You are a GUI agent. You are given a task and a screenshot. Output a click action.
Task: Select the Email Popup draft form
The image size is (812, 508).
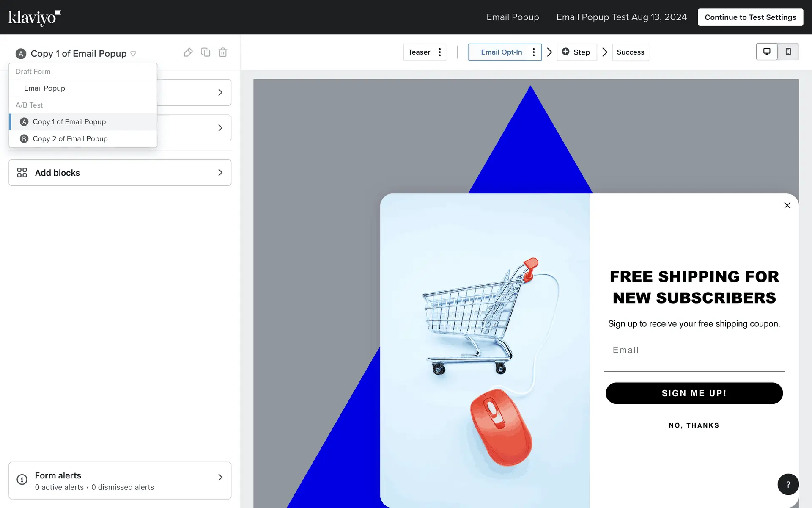point(45,88)
